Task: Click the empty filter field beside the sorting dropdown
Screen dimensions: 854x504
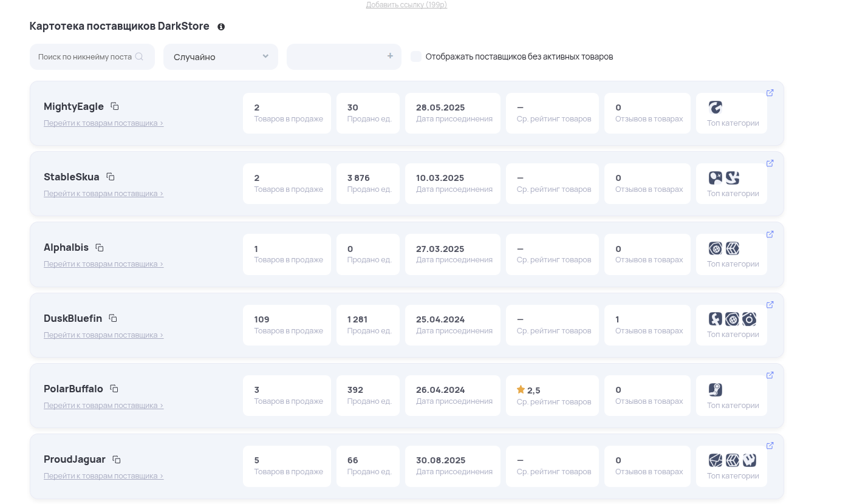Action: tap(344, 56)
